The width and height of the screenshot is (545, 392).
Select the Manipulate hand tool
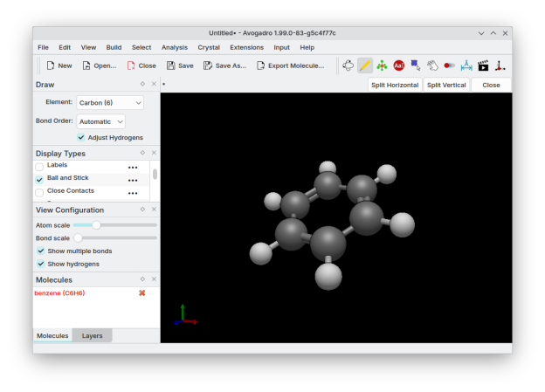(432, 65)
